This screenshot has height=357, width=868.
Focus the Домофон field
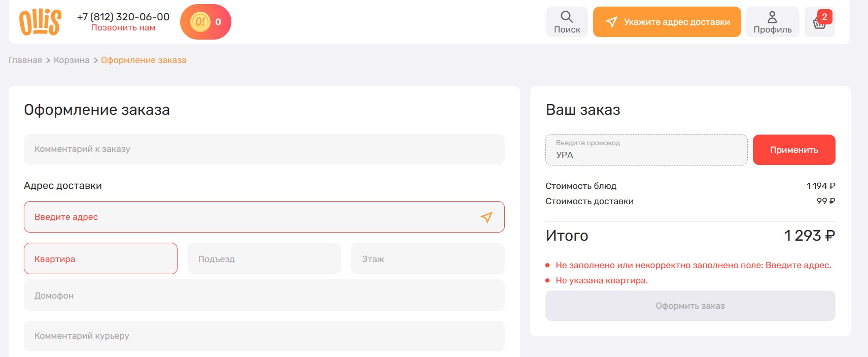coord(264,295)
